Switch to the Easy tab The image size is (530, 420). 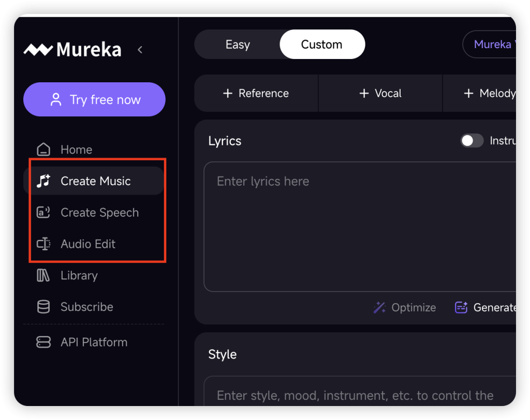tap(238, 44)
